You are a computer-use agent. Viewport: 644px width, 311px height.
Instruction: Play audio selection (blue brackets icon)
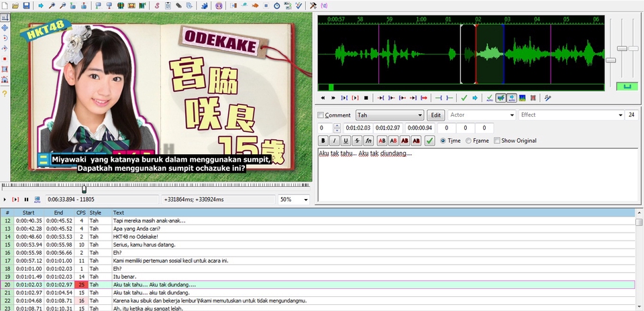345,98
